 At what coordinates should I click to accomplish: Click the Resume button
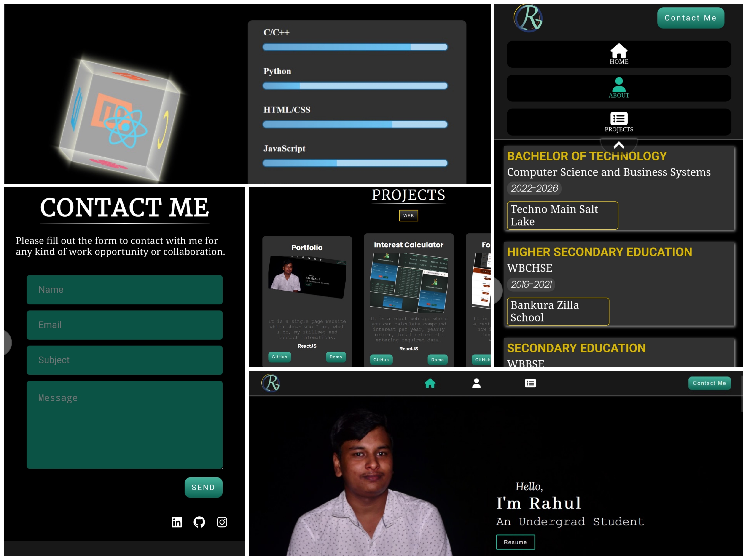pos(515,542)
